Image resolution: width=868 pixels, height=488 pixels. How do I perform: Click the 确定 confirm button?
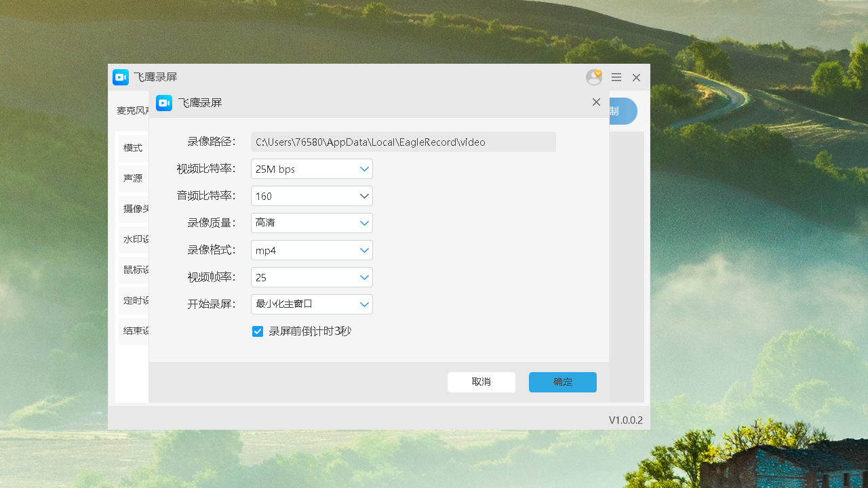point(562,382)
